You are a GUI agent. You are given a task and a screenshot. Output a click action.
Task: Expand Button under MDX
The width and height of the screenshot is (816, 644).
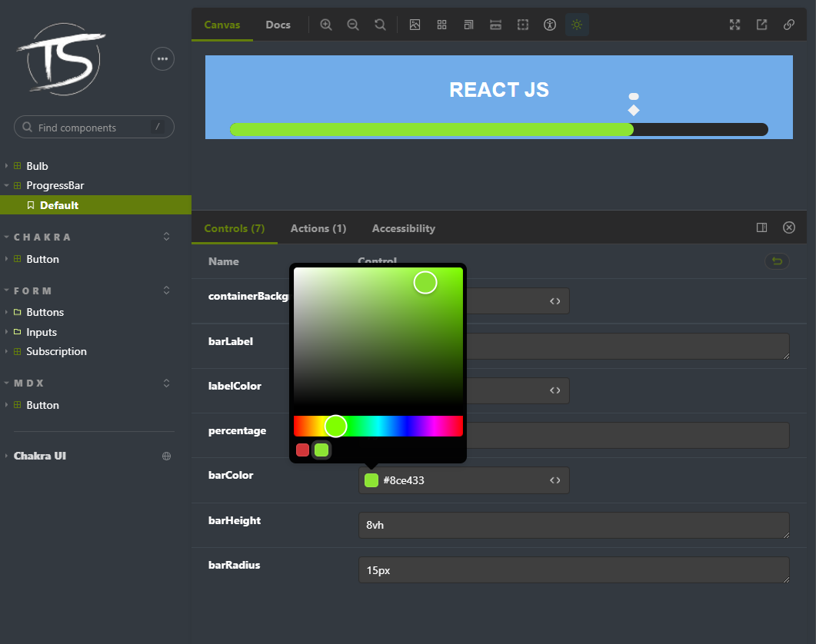coord(42,405)
